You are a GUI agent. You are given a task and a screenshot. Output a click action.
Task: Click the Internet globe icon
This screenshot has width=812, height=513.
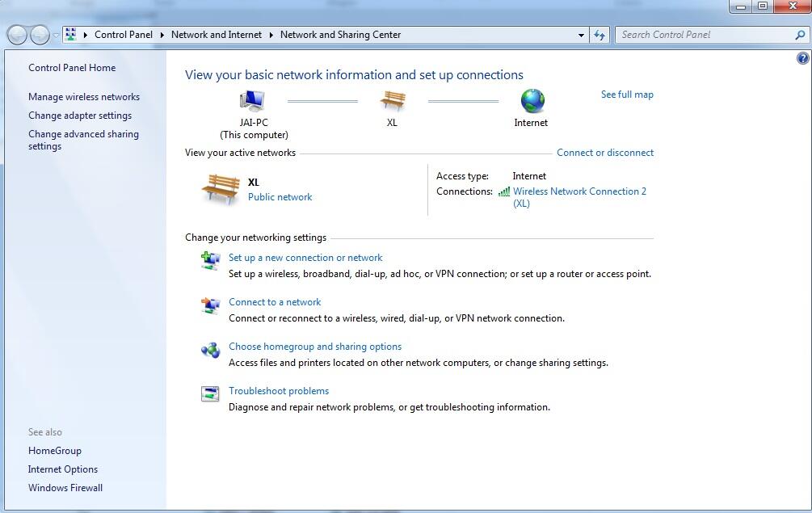click(532, 100)
